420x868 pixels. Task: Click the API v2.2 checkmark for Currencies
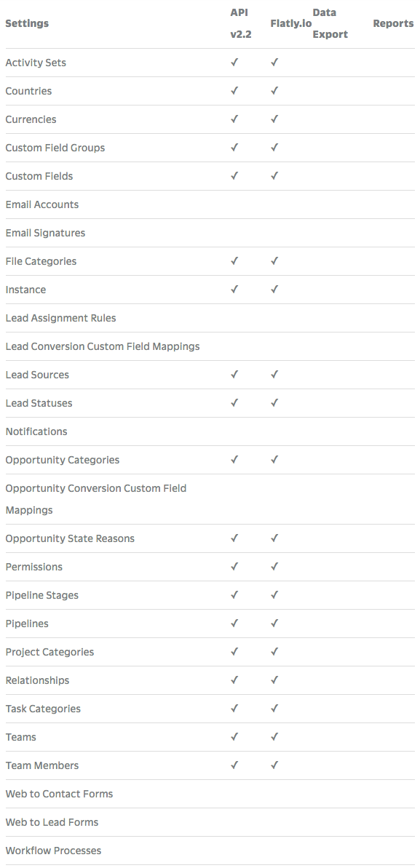click(x=234, y=119)
